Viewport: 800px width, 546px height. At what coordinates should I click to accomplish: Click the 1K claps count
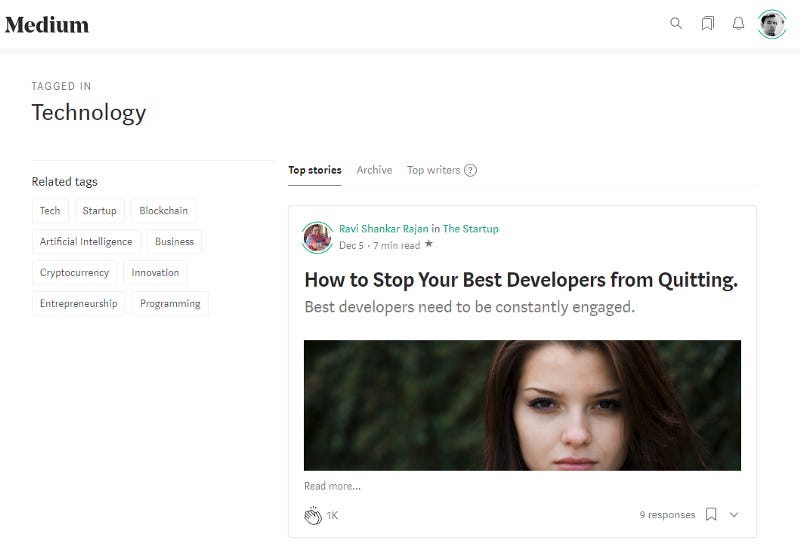[332, 516]
